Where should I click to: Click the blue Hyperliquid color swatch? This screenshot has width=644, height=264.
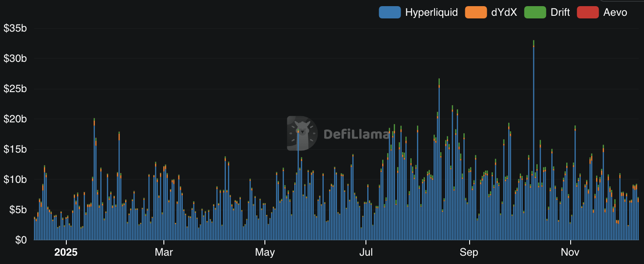pos(390,12)
